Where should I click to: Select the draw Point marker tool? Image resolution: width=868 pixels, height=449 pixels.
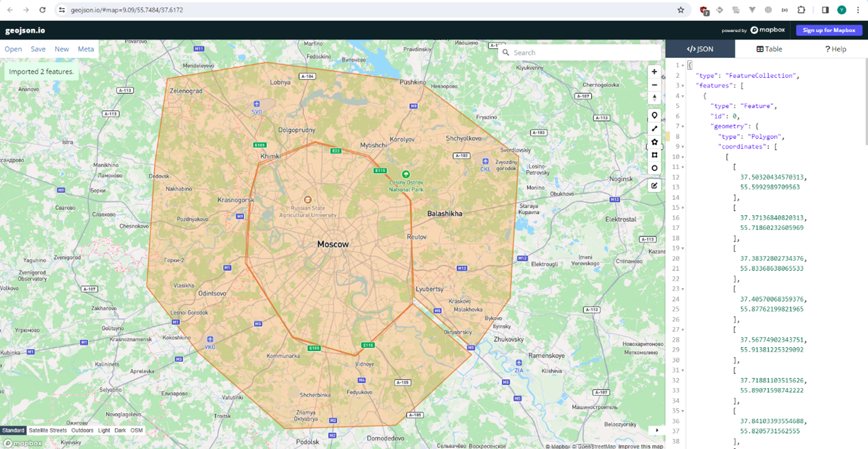(654, 116)
